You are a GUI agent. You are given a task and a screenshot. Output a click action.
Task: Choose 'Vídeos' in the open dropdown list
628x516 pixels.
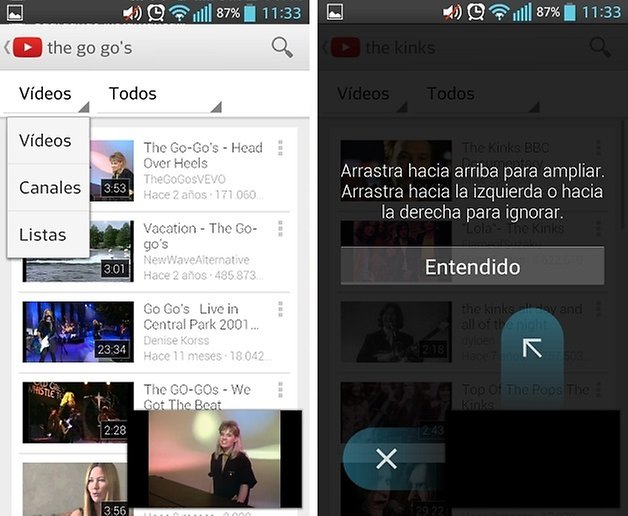[48, 140]
